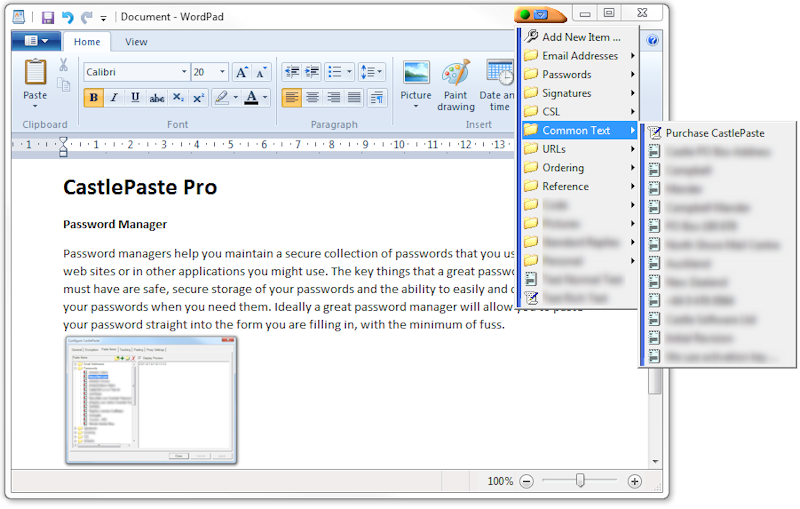Open the font size dropdown

(223, 72)
